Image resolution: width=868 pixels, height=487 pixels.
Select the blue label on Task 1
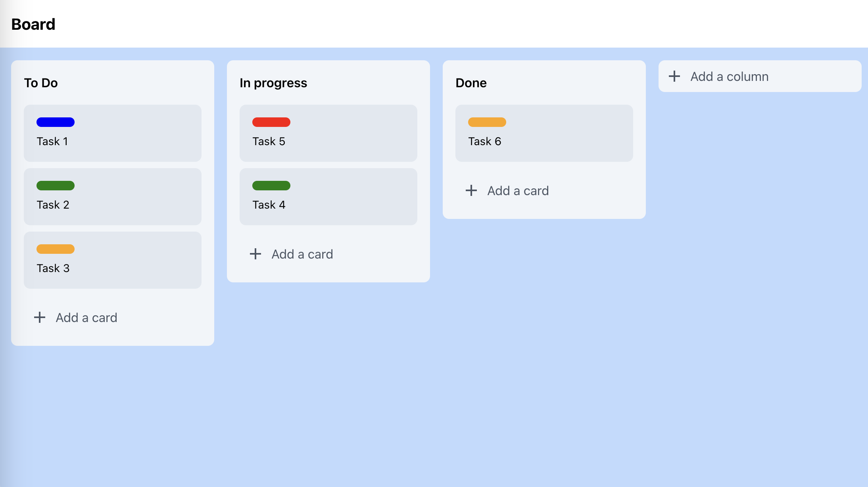(x=56, y=122)
